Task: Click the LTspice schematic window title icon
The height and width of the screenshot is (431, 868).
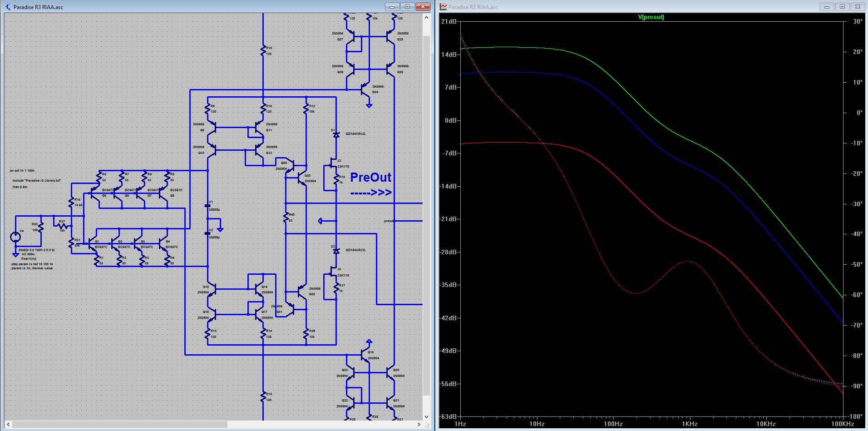Action: point(7,7)
